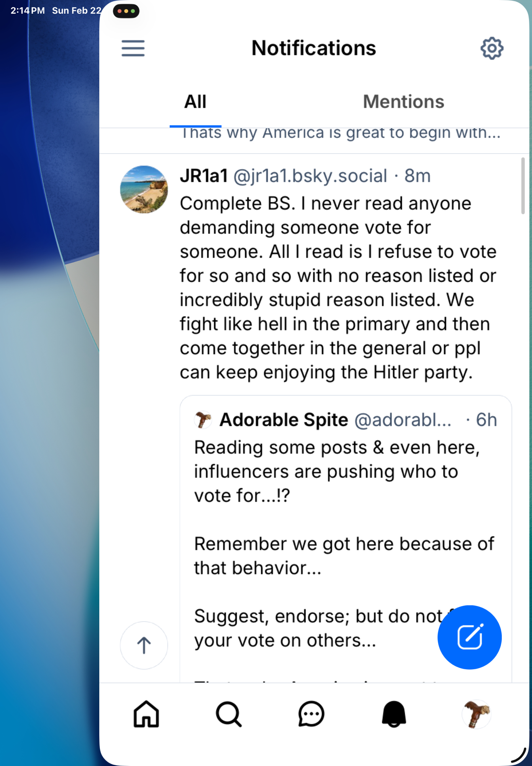Open the Search tab

229,714
